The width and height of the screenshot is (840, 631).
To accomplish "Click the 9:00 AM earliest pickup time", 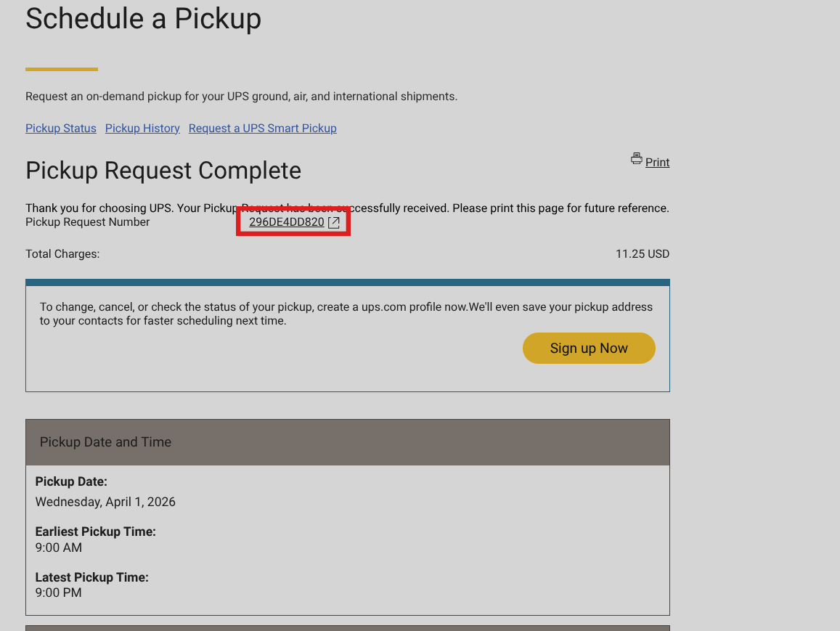I will point(59,547).
